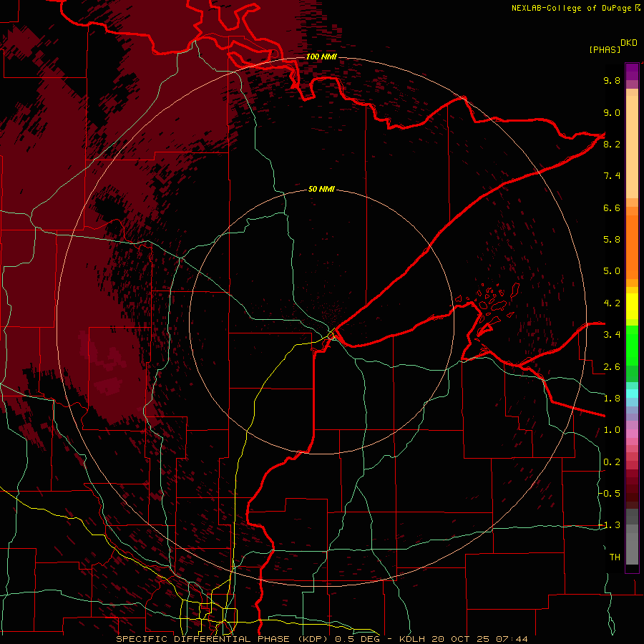Click the 6.6 scale value
The image size is (644, 644).
[x=612, y=208]
